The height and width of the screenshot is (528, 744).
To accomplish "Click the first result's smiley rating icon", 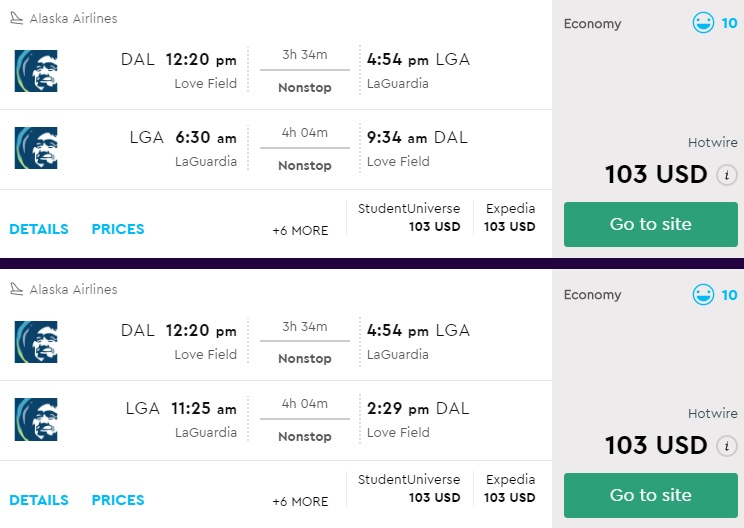I will pos(704,23).
